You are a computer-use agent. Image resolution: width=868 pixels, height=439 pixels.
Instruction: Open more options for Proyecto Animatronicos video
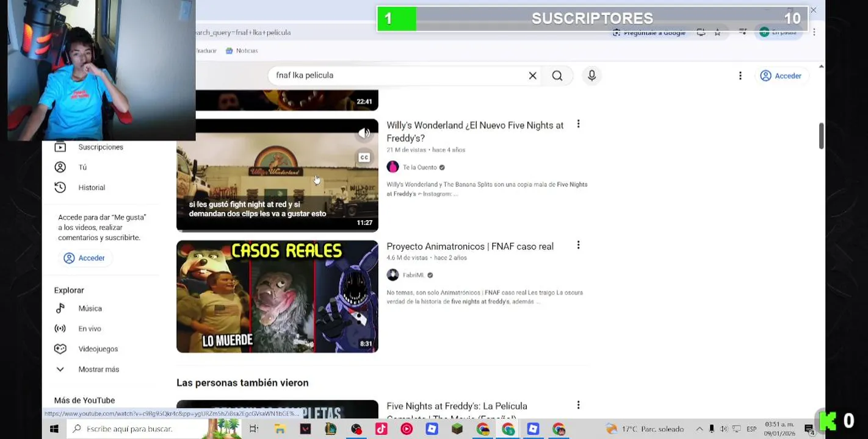[578, 245]
